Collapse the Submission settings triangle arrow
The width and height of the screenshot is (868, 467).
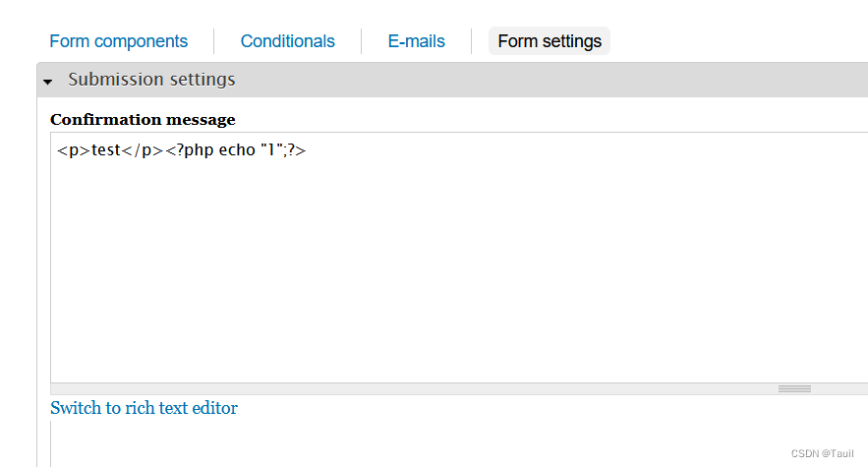point(47,82)
